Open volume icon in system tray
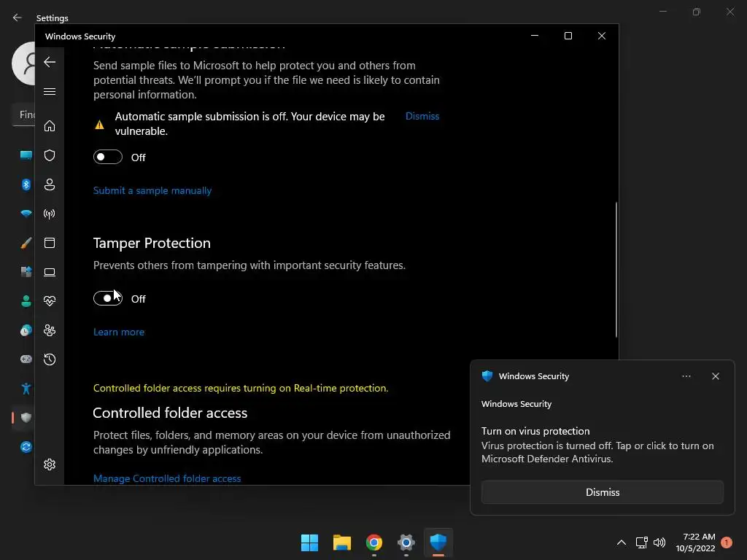 point(659,542)
